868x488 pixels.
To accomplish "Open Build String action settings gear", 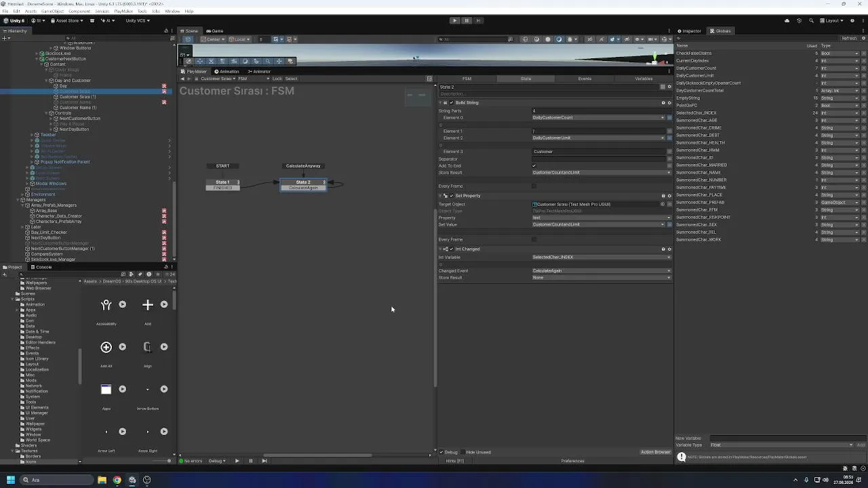I will click(669, 102).
